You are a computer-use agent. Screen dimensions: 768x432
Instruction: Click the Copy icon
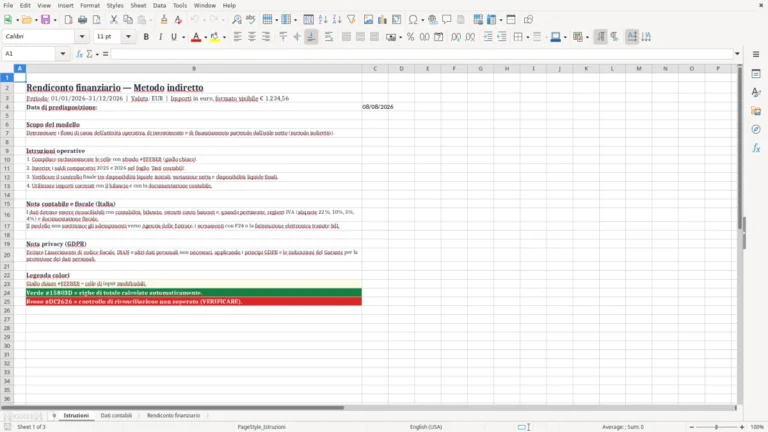click(x=128, y=20)
